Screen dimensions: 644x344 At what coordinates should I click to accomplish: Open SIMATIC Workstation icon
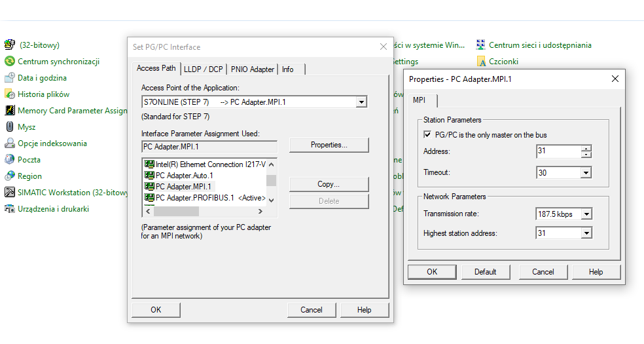pyautogui.click(x=9, y=193)
